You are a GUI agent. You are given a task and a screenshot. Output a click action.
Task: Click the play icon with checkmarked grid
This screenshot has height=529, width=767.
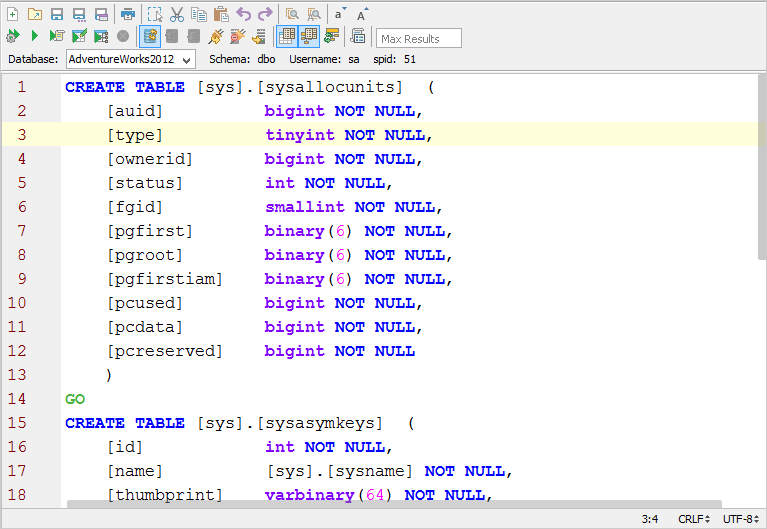tap(79, 36)
